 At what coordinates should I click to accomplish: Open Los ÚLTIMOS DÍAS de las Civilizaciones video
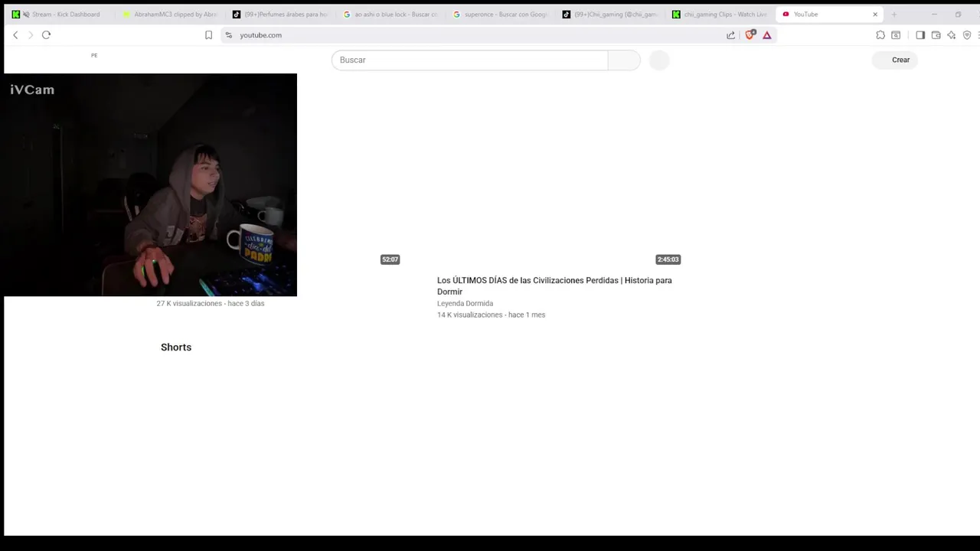(554, 285)
